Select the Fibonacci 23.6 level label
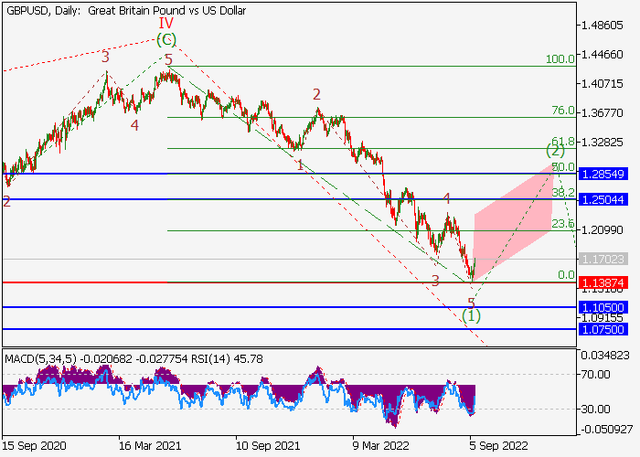This screenshot has width=640, height=457. coord(563,225)
